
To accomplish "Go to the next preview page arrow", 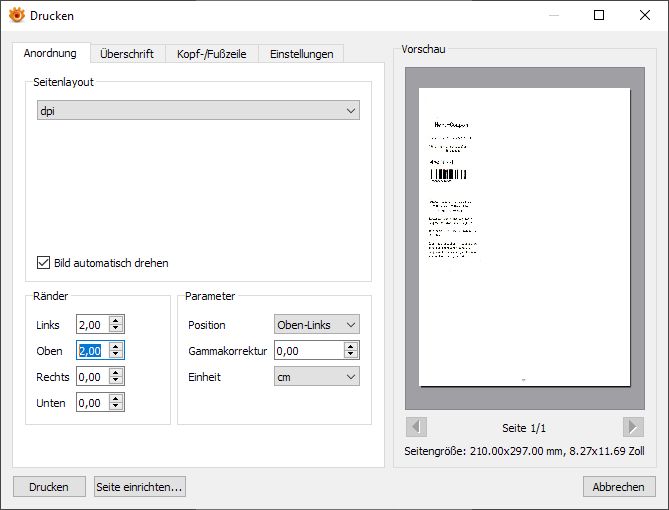I will [x=632, y=427].
